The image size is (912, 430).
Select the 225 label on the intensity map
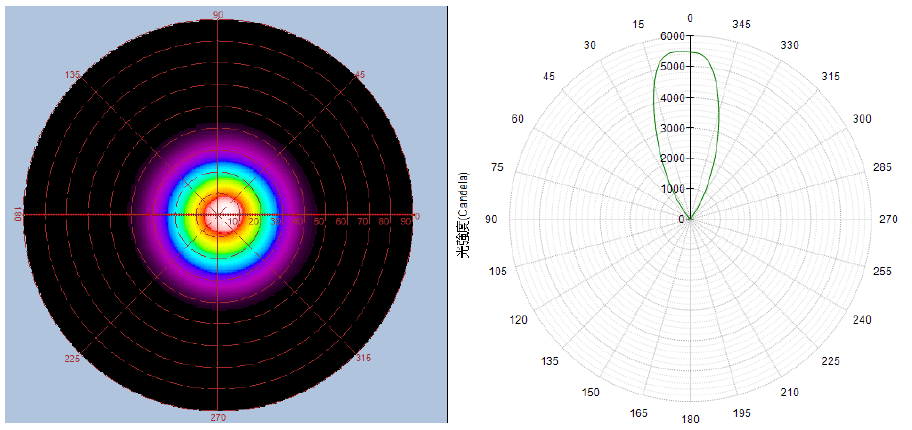[72, 358]
